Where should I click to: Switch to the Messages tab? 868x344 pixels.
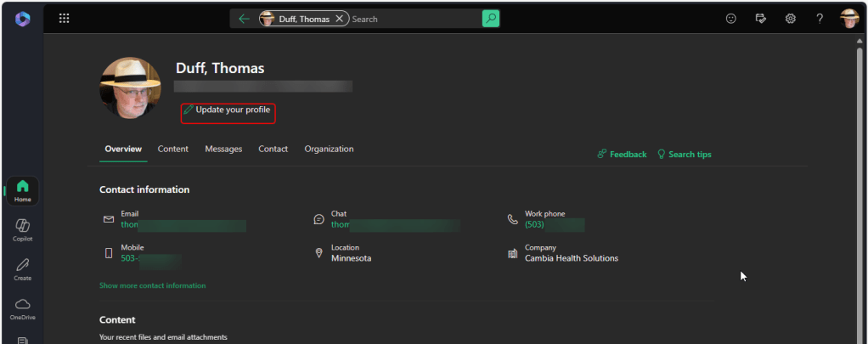tap(223, 149)
